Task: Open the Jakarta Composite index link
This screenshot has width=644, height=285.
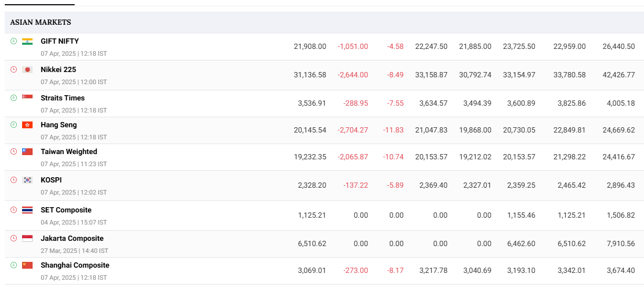Action: point(72,238)
